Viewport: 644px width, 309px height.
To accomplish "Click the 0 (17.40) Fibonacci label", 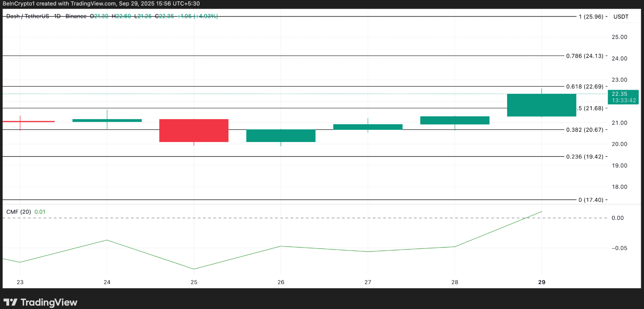I will 591,200.
